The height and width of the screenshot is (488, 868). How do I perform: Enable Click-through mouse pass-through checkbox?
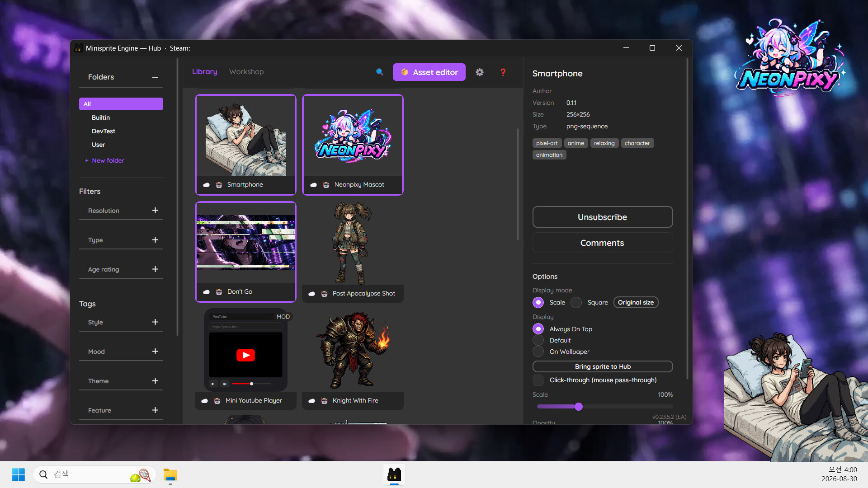click(538, 380)
